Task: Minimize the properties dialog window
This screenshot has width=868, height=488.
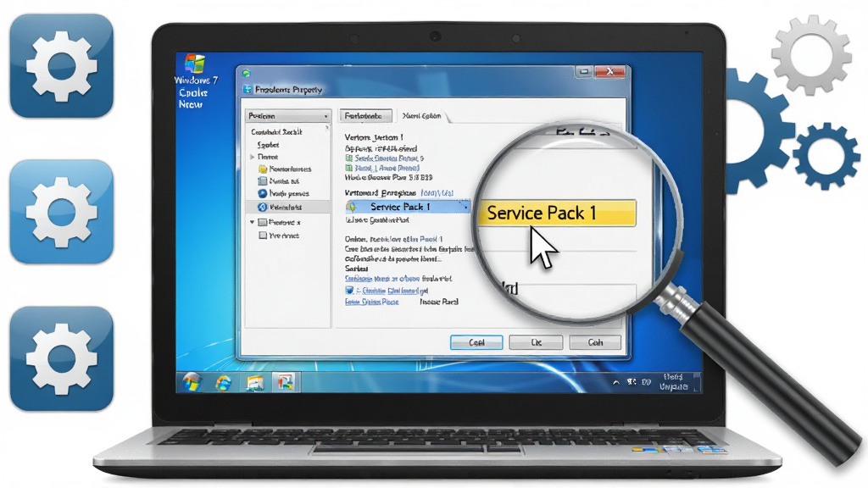Action: coord(583,71)
